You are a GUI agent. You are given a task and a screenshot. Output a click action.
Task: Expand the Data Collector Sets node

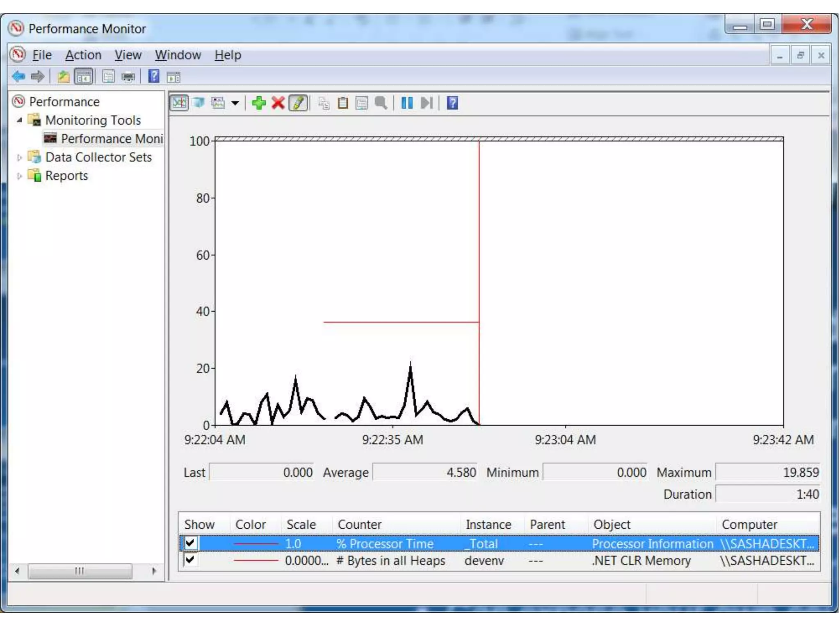tap(19, 157)
